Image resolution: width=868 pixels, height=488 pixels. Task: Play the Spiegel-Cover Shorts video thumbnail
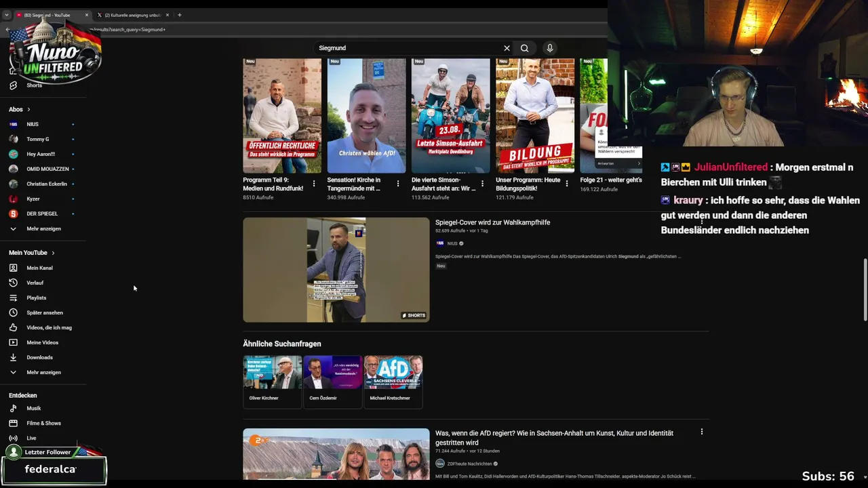(x=336, y=270)
